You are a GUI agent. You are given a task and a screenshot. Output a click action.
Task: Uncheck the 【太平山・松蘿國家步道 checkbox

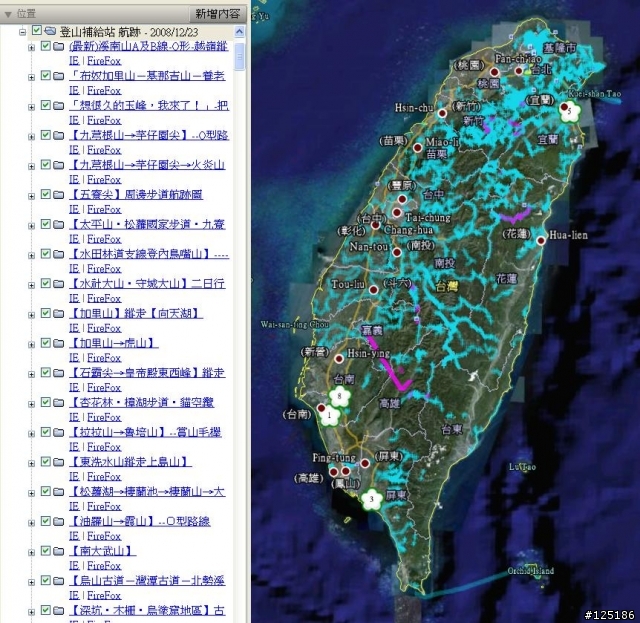[x=45, y=224]
